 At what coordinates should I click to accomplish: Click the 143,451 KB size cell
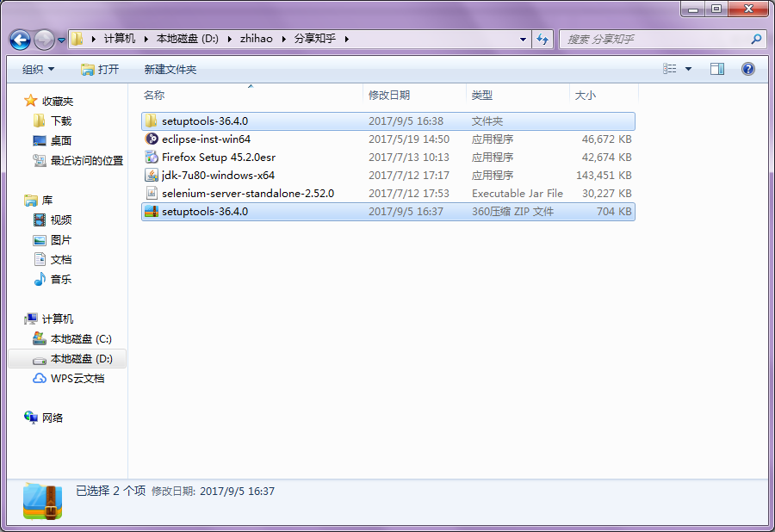[x=604, y=176]
